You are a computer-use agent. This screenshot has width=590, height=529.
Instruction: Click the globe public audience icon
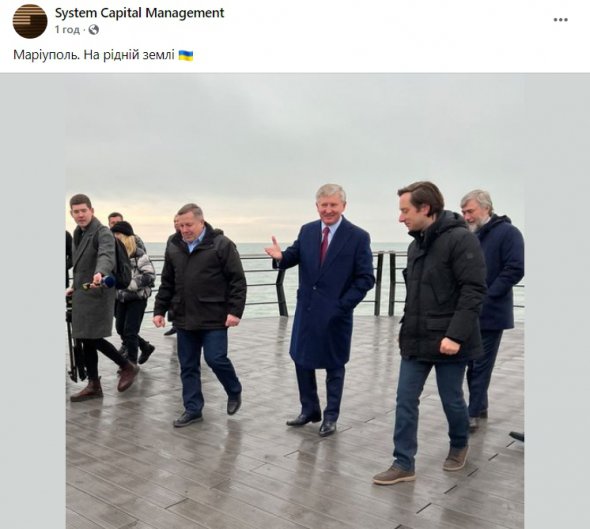point(94,30)
